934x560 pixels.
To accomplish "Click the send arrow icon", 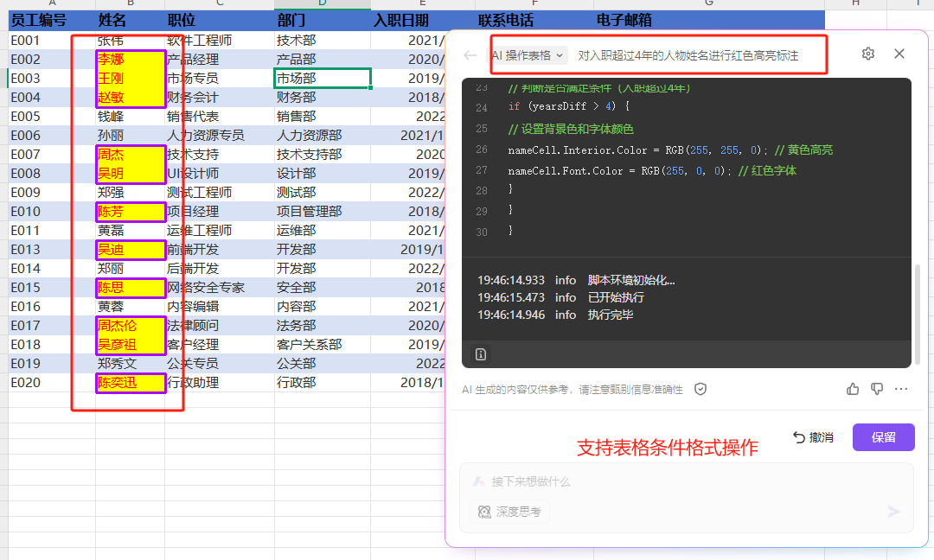I will [893, 512].
